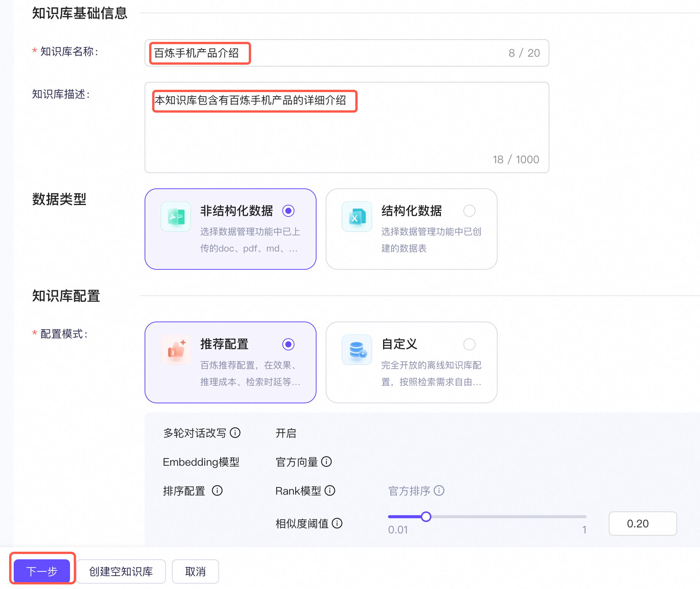
Task: Open info tooltip next to 相似度阈值
Action: (337, 523)
